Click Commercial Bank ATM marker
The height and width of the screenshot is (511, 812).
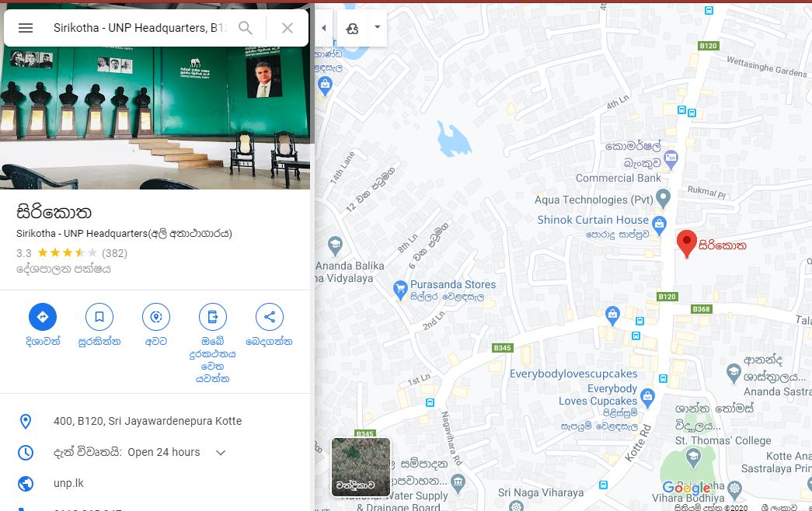(671, 159)
